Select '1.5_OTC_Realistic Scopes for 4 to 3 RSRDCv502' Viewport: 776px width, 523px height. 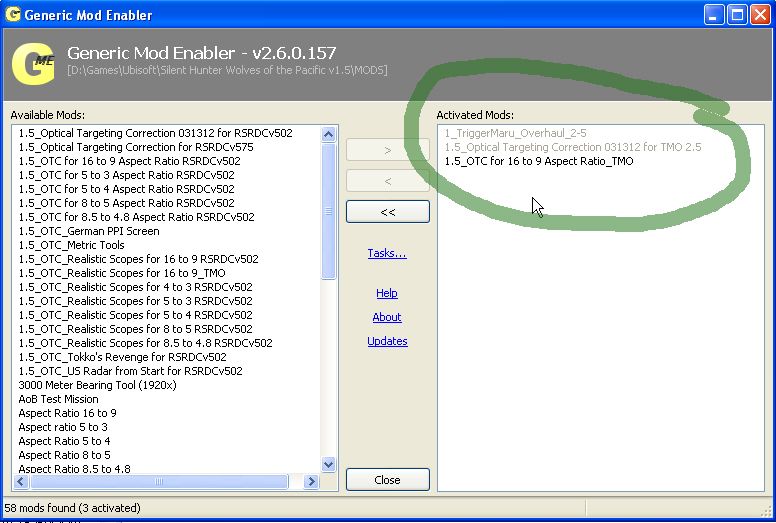pos(136,287)
